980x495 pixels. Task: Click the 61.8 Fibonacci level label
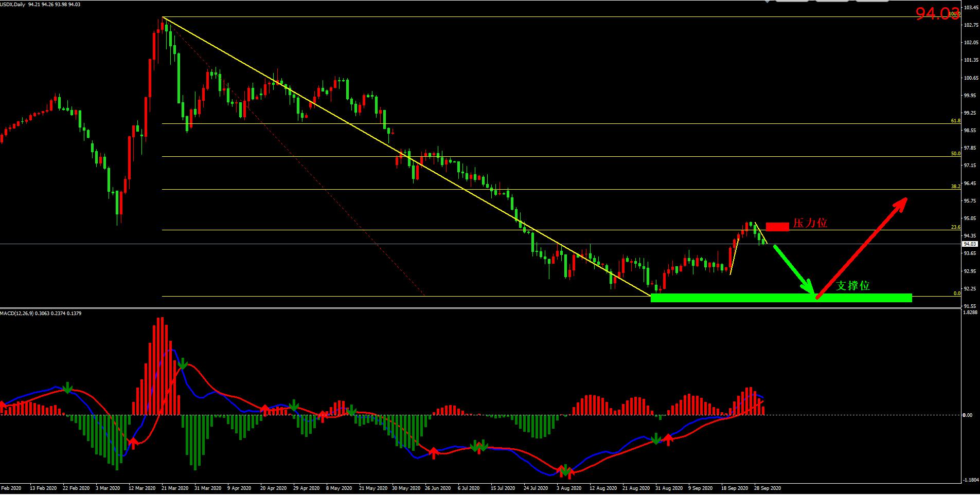[955, 121]
